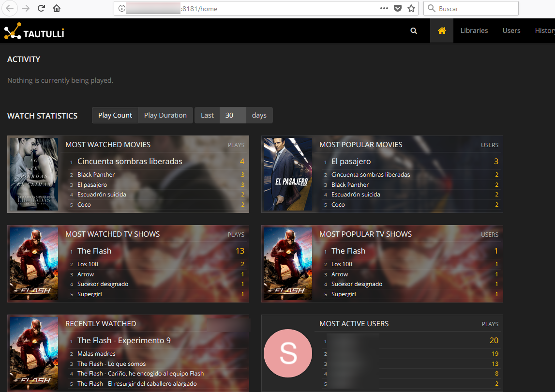Open Escuadrón suicida in Most Popular Movies
This screenshot has width=555, height=392.
356,195
